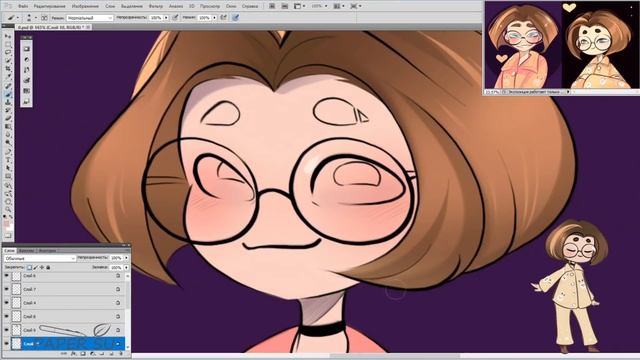640x360 pixels.
Task: Hide layer Слой 7
Action: pyautogui.click(x=7, y=289)
